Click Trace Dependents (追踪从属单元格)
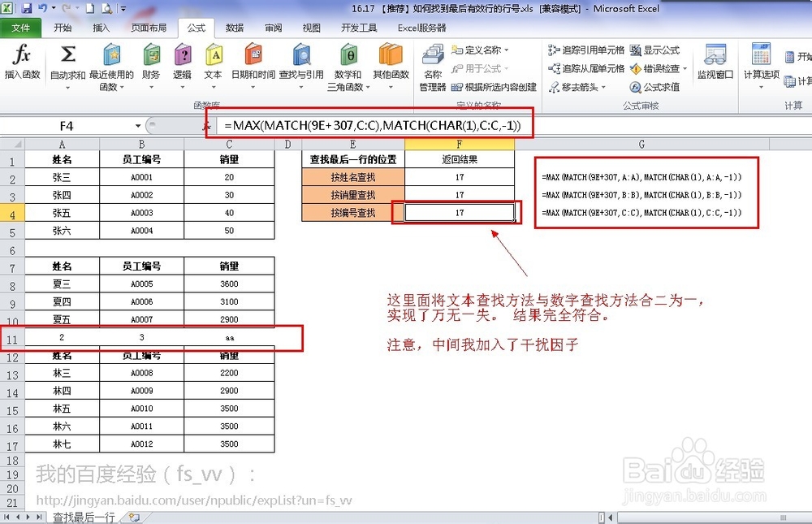This screenshot has height=524, width=812. pos(586,68)
